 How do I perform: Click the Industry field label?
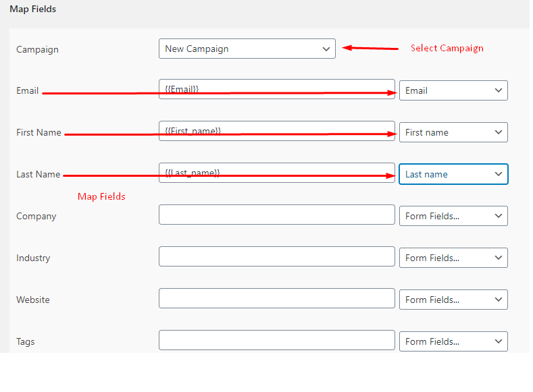pyautogui.click(x=33, y=258)
